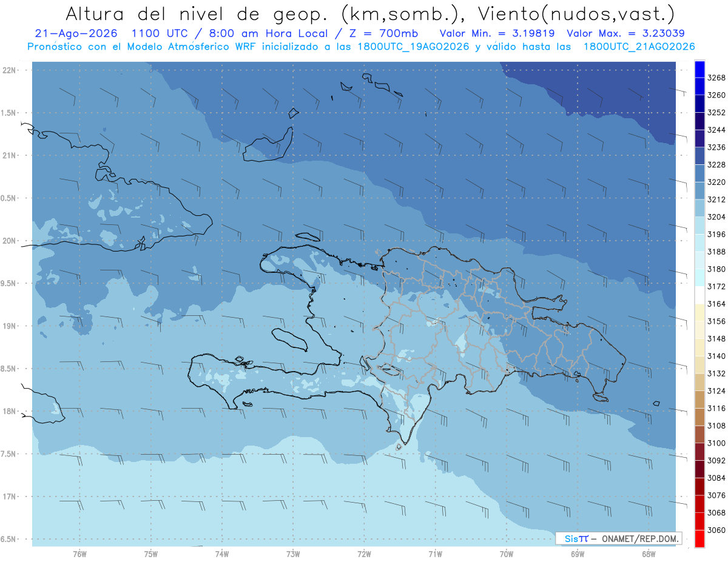Click 'Valor Min. = 3.19819' text
The width and height of the screenshot is (728, 562).
497,33
